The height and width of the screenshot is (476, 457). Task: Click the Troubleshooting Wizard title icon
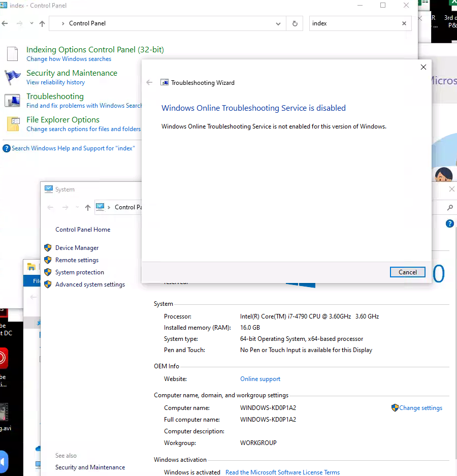[165, 82]
